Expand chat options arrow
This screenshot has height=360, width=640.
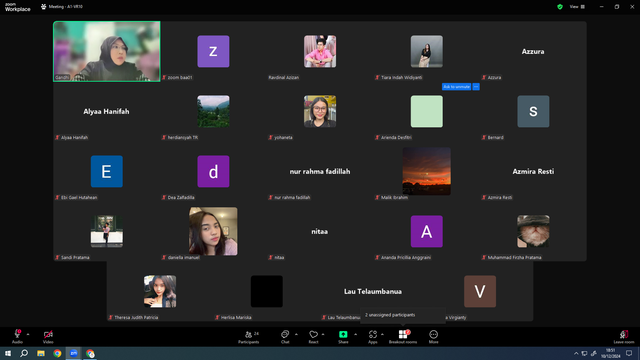click(296, 334)
